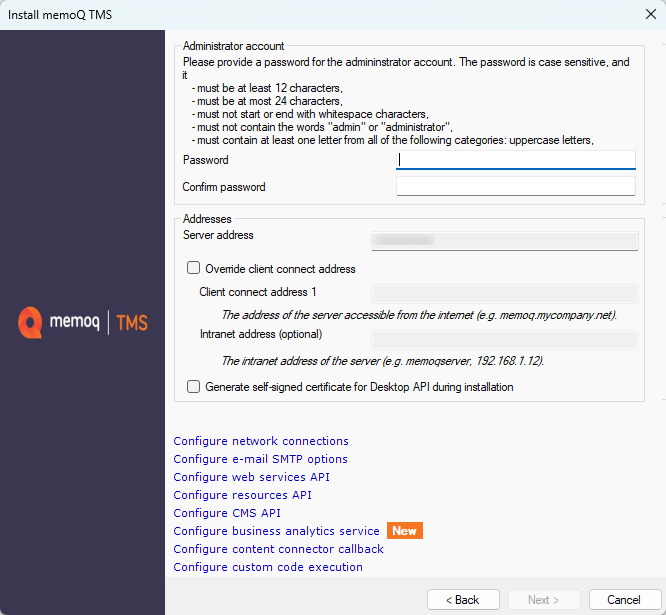Click the 'Confirm password' label

click(224, 187)
